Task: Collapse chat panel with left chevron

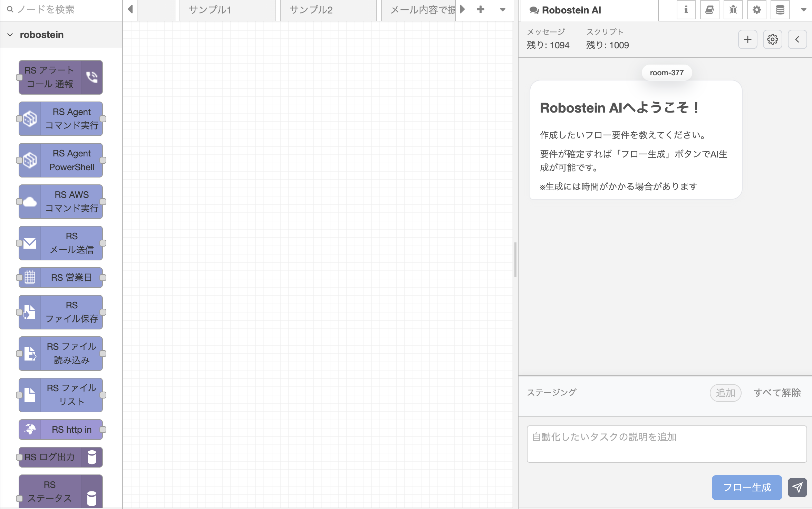Action: tap(797, 39)
